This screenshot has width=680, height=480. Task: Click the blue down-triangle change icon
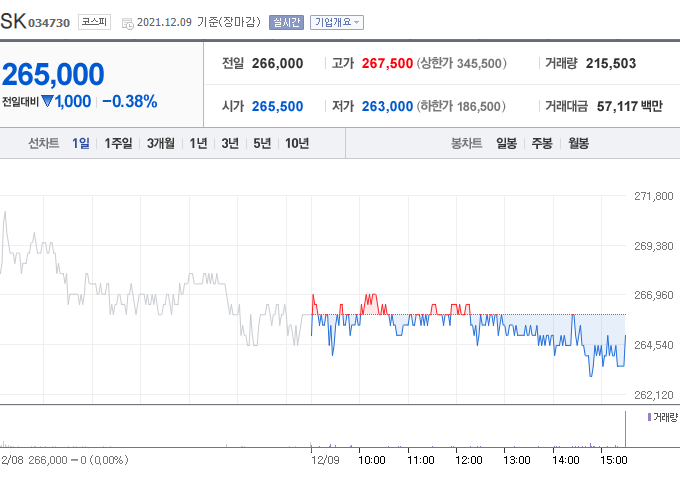click(47, 101)
